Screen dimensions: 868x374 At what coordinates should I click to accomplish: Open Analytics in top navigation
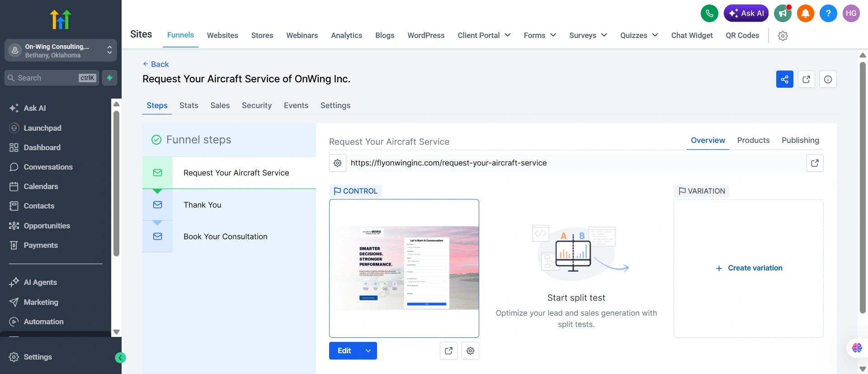(346, 35)
